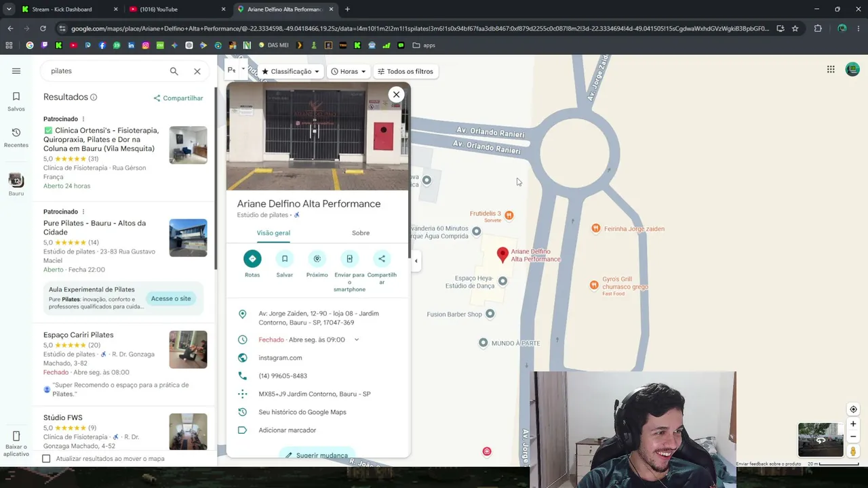Click the Feirinha Jorge zaiden pin
Screen dimensions: 868x488
595,228
